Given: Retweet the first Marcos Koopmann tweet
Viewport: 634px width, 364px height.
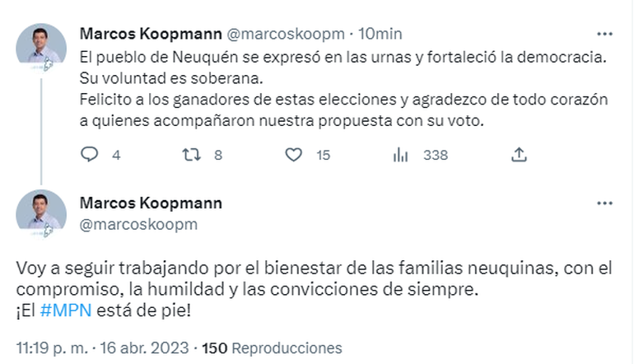Looking at the screenshot, I should [191, 154].
